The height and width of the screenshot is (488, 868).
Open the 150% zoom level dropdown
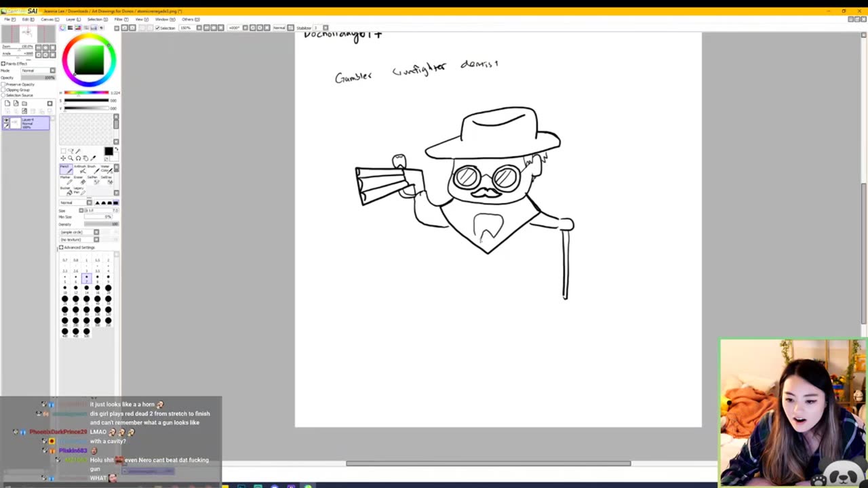pyautogui.click(x=189, y=28)
